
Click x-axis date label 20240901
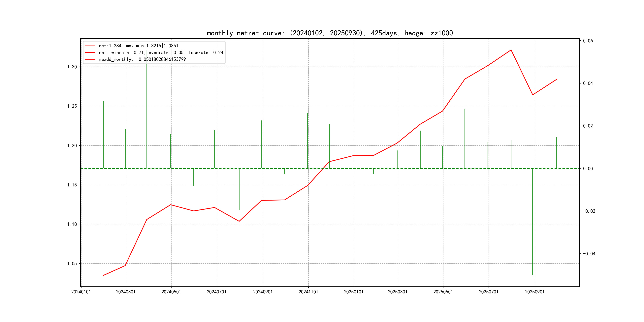263,292
